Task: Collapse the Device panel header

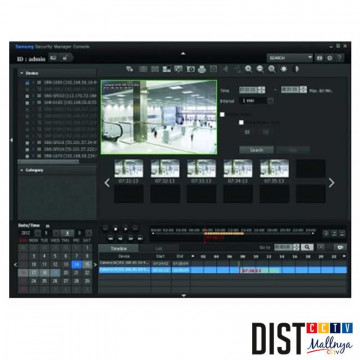Action: click(x=57, y=73)
